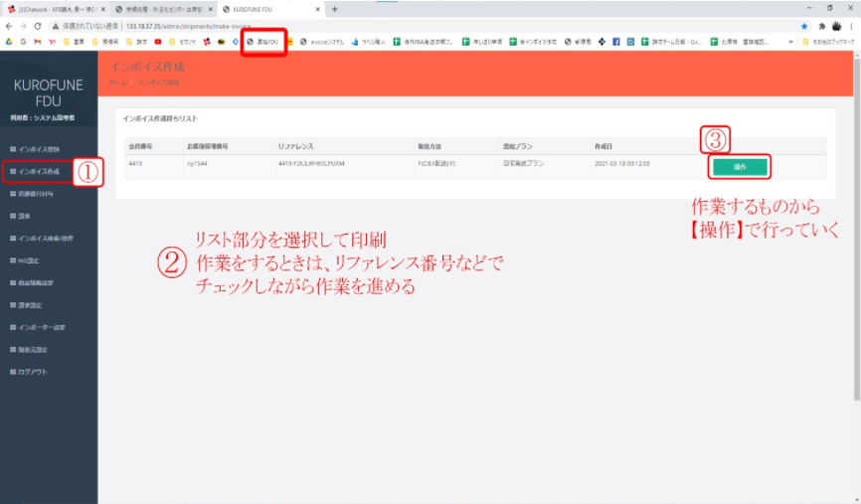Click reference cell 4419-FDULWHOXLPUXM
861x504 pixels.
[x=311, y=164]
